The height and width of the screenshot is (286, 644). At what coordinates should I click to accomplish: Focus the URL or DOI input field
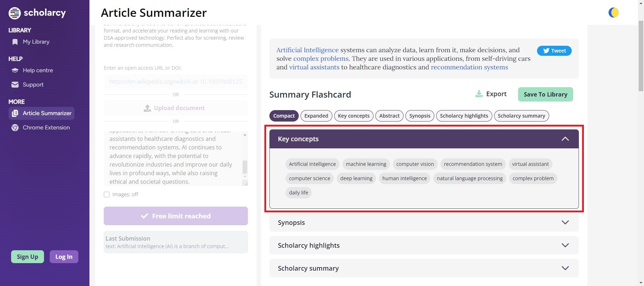(176, 82)
